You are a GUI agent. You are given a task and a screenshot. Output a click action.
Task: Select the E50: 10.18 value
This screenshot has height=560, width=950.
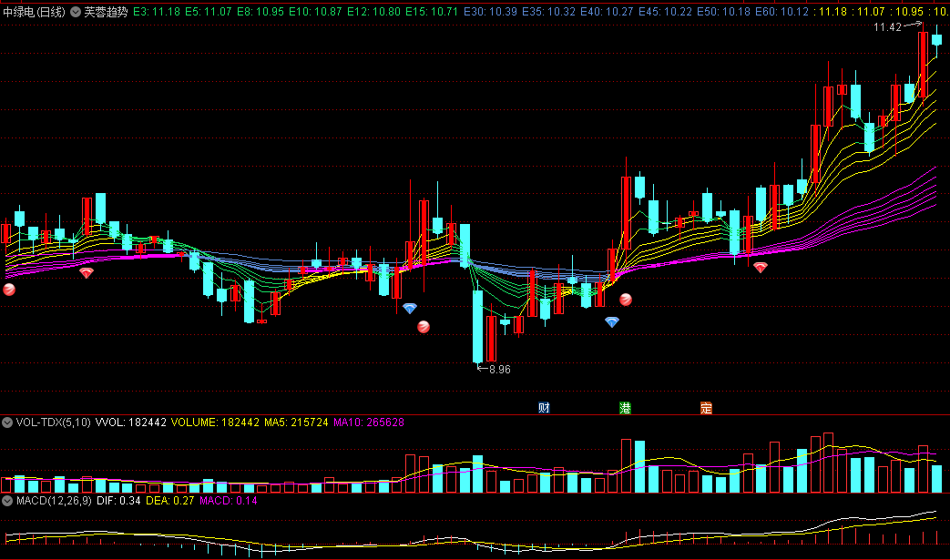coord(723,12)
